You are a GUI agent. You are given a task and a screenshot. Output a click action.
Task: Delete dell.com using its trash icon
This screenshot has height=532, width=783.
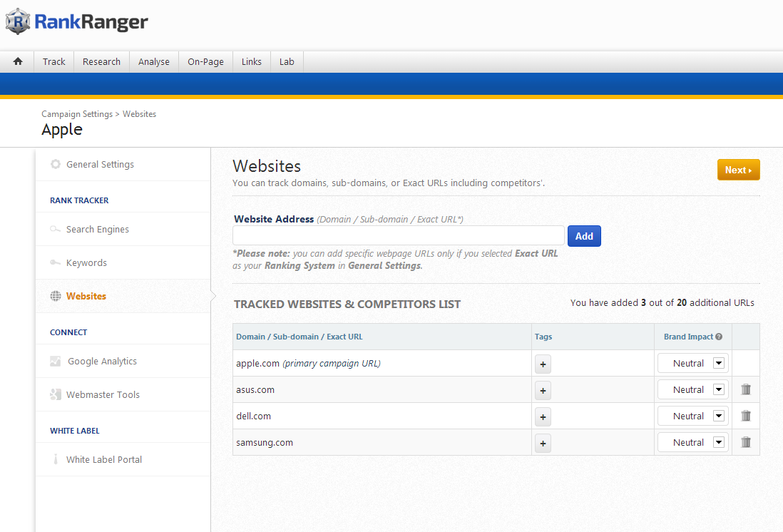(746, 416)
